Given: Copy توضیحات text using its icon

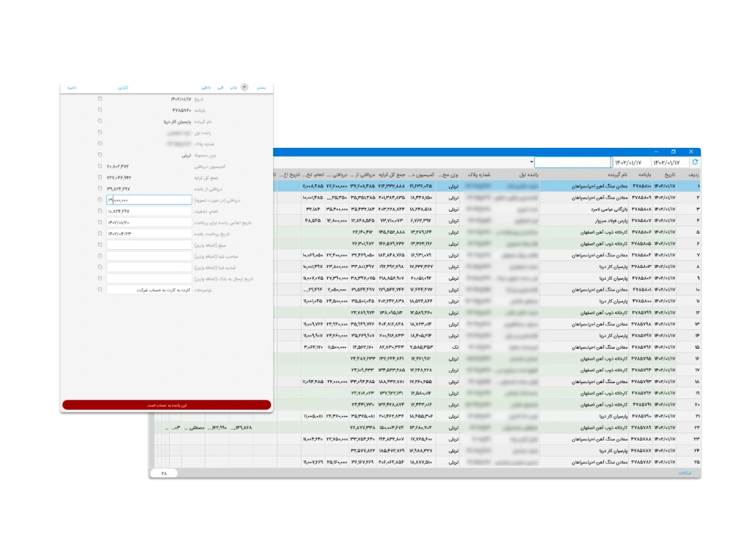Looking at the screenshot, I should pyautogui.click(x=100, y=289).
